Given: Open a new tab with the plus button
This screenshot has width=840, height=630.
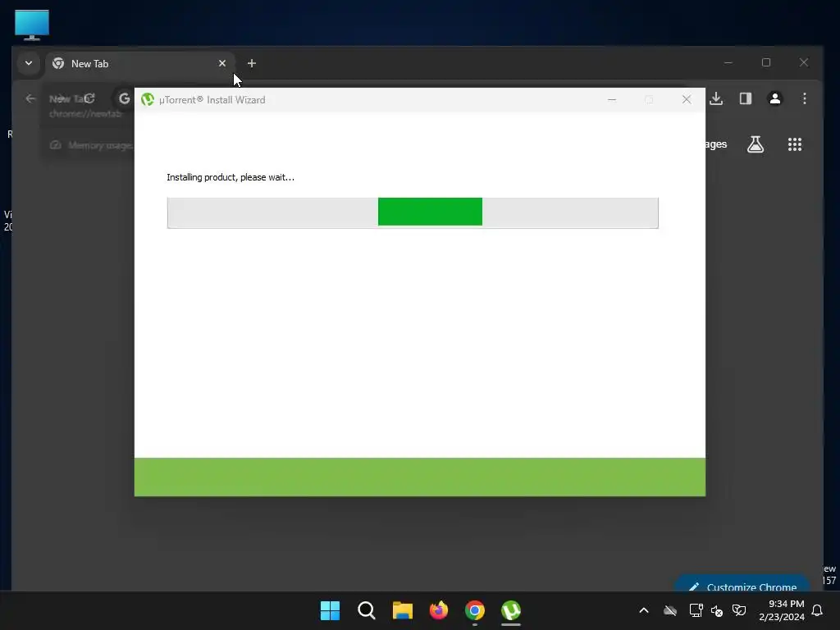Looking at the screenshot, I should (x=252, y=63).
